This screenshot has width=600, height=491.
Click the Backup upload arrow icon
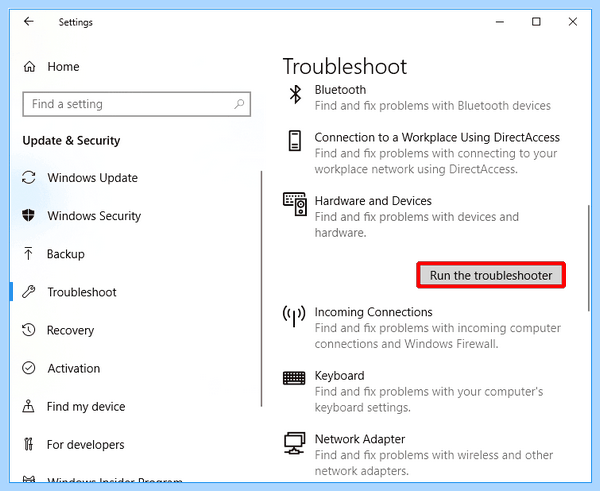28,254
